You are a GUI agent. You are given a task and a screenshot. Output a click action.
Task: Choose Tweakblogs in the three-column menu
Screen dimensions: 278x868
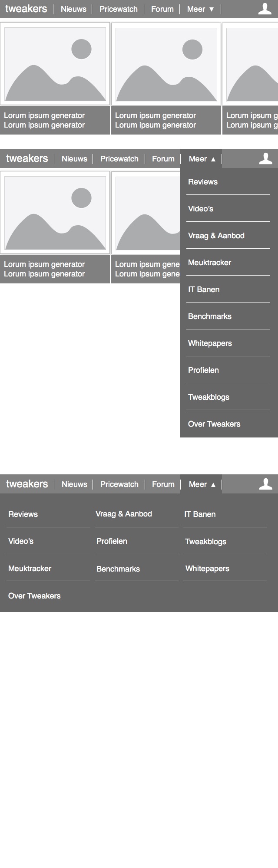tap(205, 542)
